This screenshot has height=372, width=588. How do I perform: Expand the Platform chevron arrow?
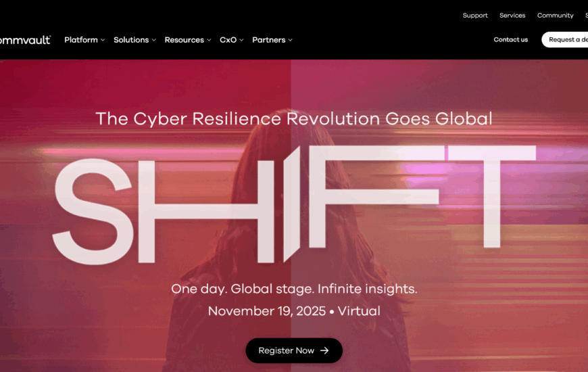coord(103,40)
